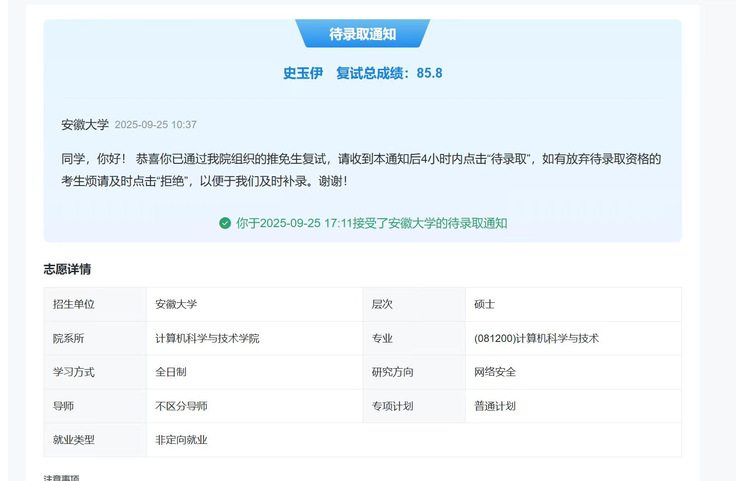Select the applicant name 史玉伊

click(x=303, y=73)
